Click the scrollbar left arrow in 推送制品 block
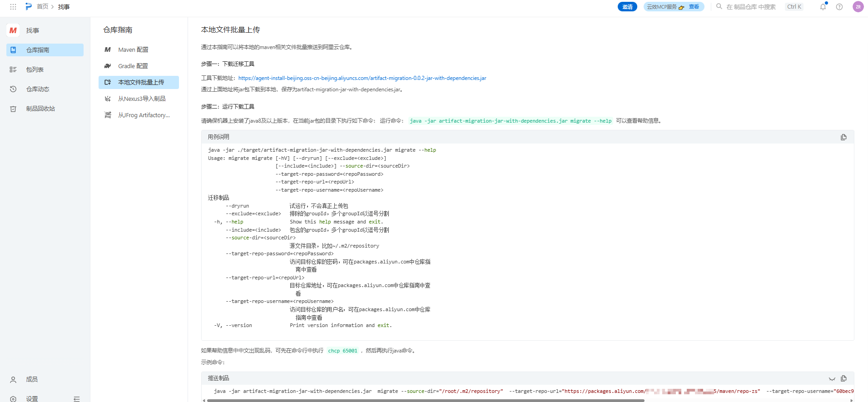The height and width of the screenshot is (402, 868). [x=204, y=400]
